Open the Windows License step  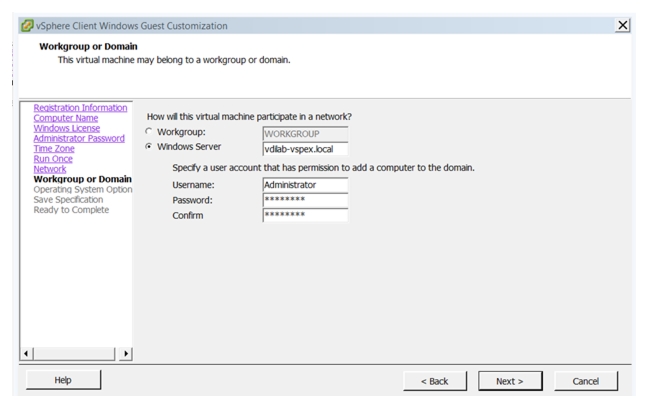[x=67, y=128]
